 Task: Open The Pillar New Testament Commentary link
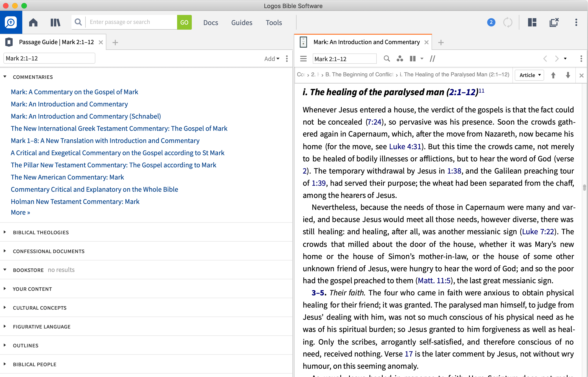[x=113, y=165]
